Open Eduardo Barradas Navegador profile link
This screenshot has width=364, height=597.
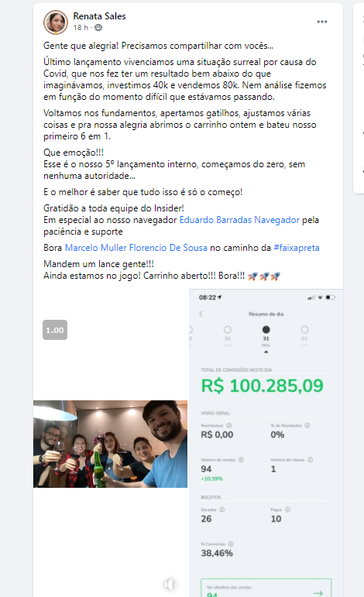click(x=239, y=220)
